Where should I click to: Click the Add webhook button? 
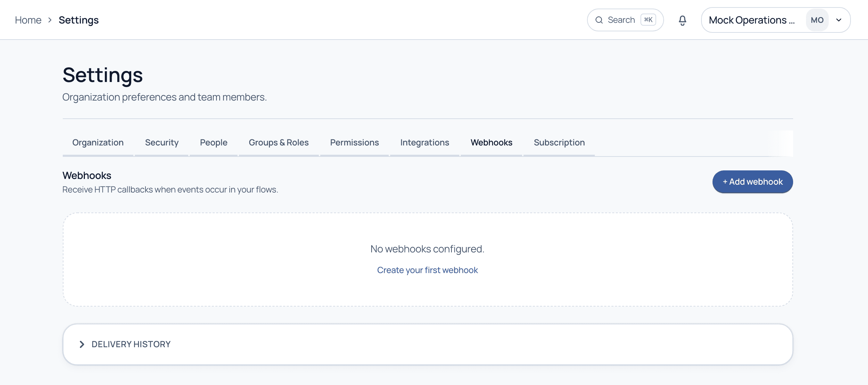[x=752, y=182]
